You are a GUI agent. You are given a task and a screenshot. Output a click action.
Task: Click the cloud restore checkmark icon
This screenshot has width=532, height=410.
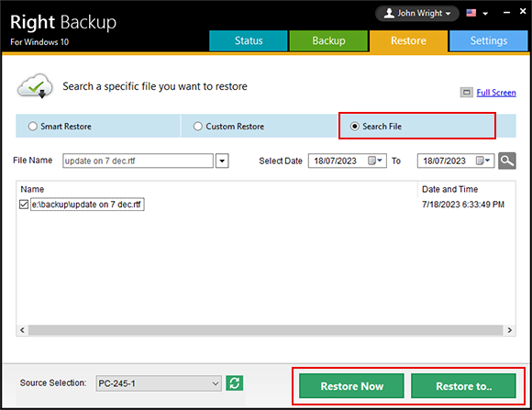coord(35,86)
